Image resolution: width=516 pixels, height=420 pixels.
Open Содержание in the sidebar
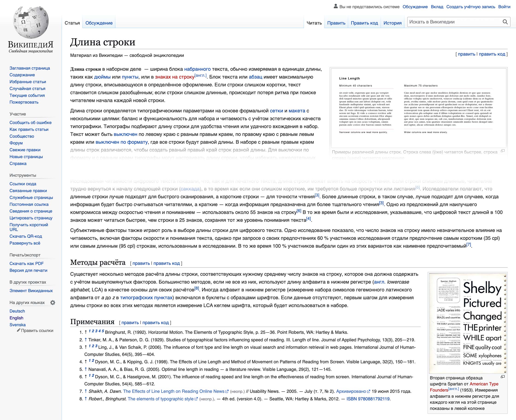click(22, 75)
